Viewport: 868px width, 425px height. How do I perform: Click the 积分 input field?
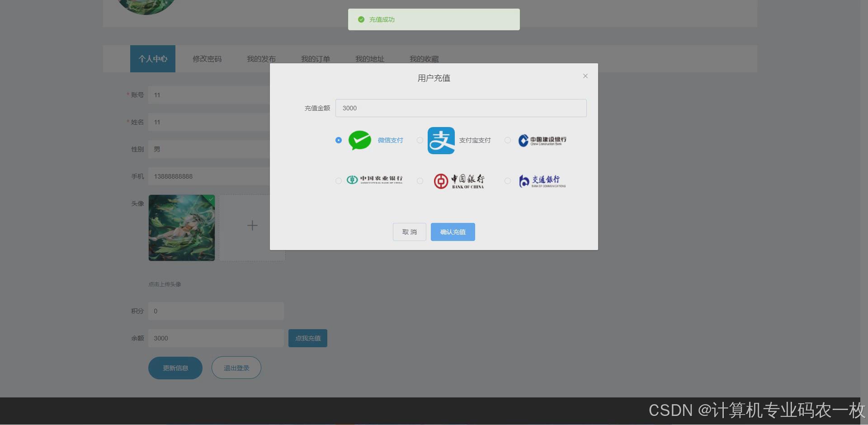pos(216,311)
